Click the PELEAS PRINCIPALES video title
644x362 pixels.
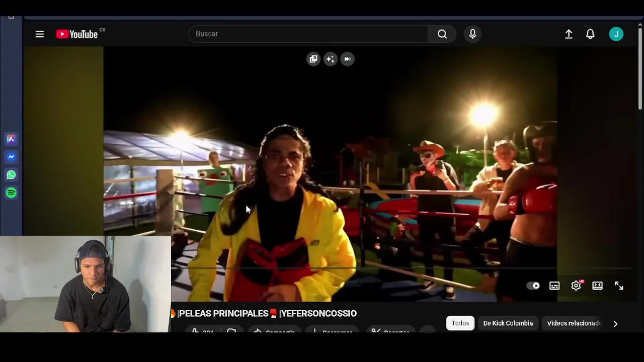click(x=264, y=313)
